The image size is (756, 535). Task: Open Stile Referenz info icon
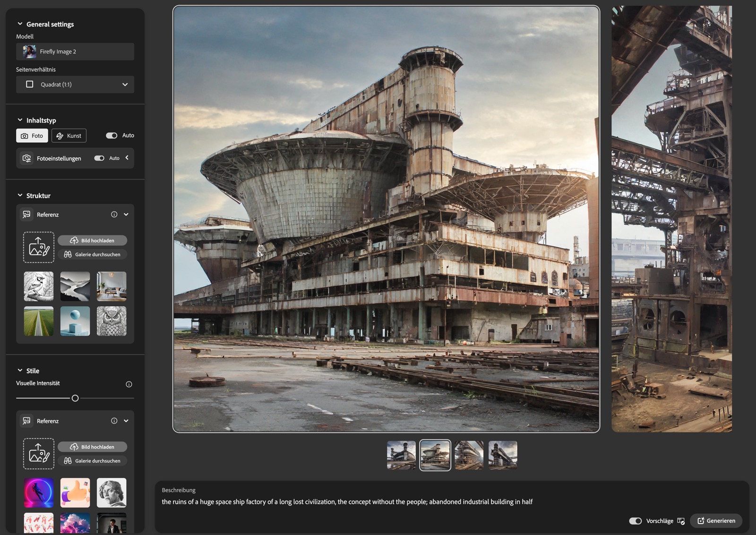(114, 421)
